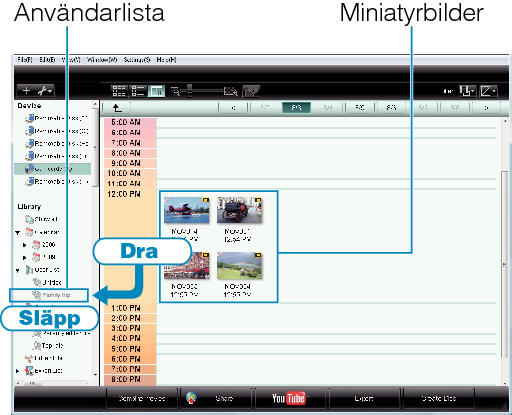Go to previous dates with left arrow button

point(233,108)
